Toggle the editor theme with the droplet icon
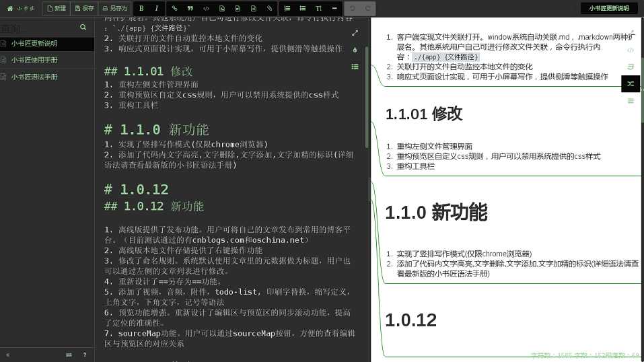The width and height of the screenshot is (644, 362). tap(355, 50)
